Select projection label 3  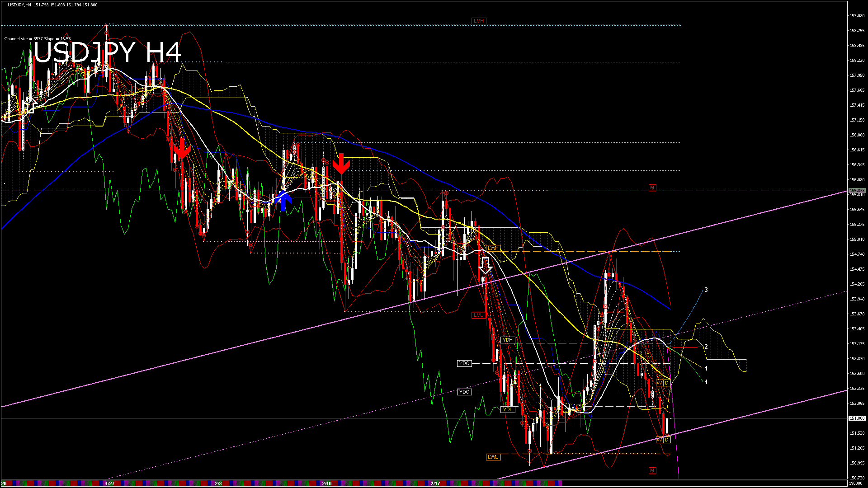pos(706,290)
